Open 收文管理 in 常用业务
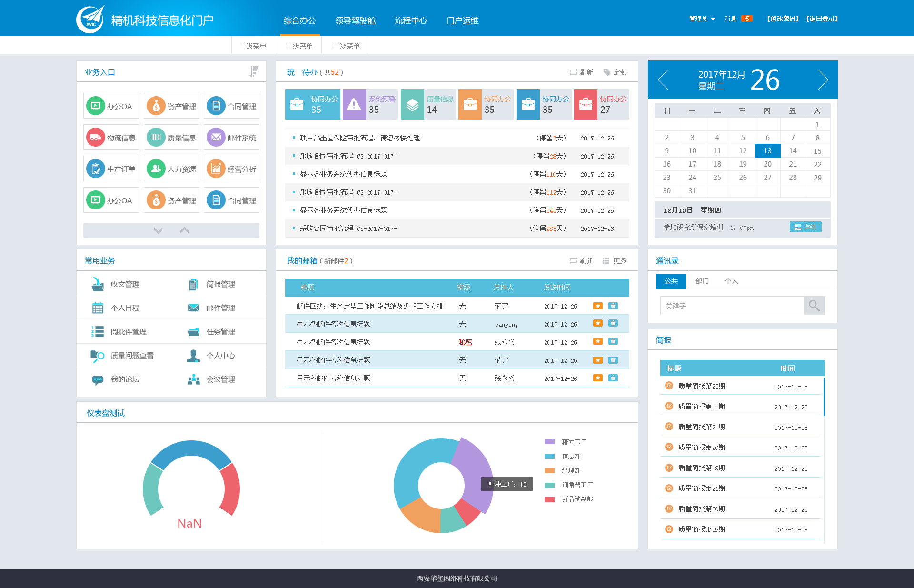Image resolution: width=914 pixels, height=588 pixels. click(116, 284)
